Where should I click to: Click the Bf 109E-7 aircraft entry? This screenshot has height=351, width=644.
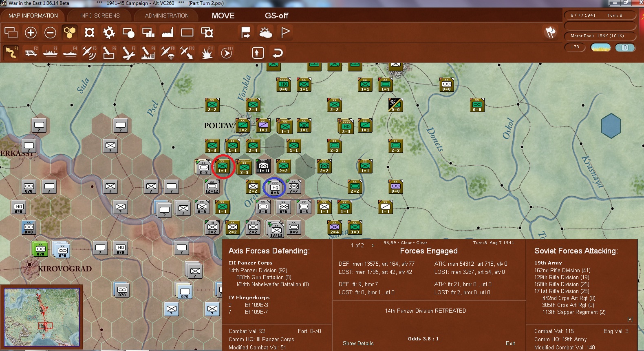pyautogui.click(x=256, y=312)
